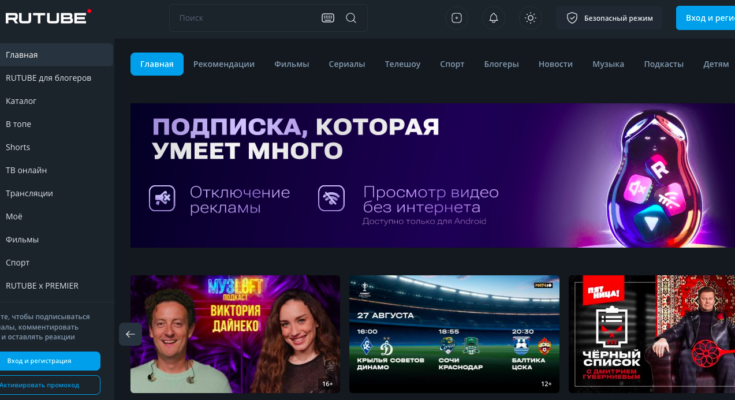Open Моё in the sidebar
This screenshot has height=400, width=735.
tap(56, 216)
